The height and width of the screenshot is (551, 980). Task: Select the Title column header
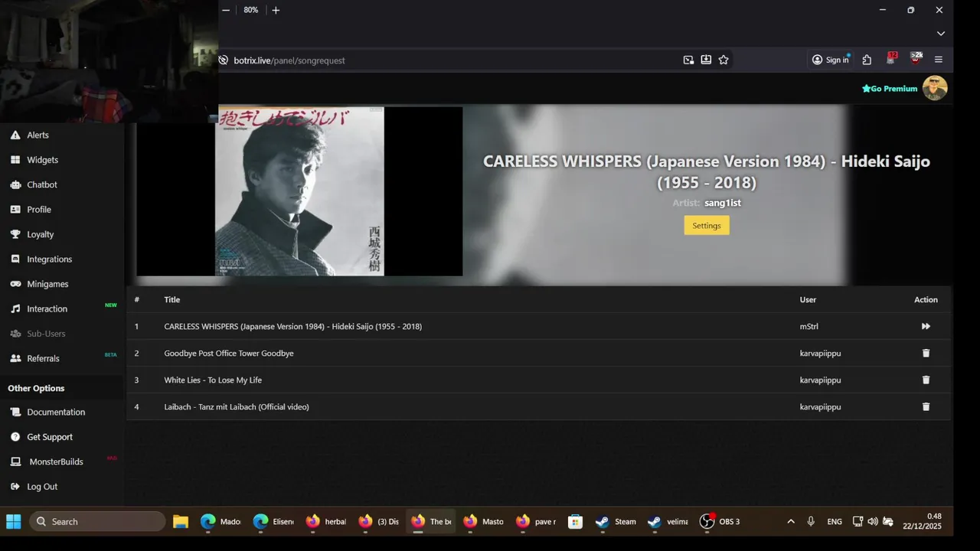click(x=172, y=300)
